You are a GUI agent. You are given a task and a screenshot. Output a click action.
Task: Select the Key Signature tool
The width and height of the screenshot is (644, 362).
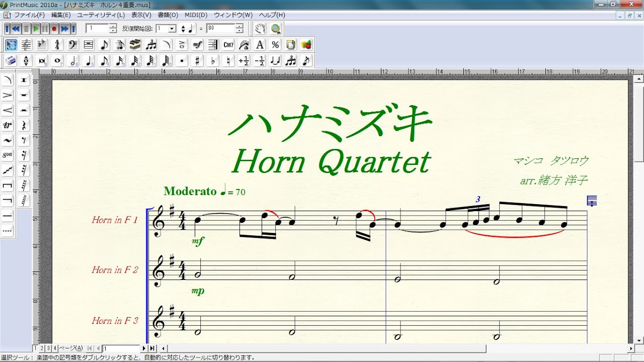(x=42, y=45)
